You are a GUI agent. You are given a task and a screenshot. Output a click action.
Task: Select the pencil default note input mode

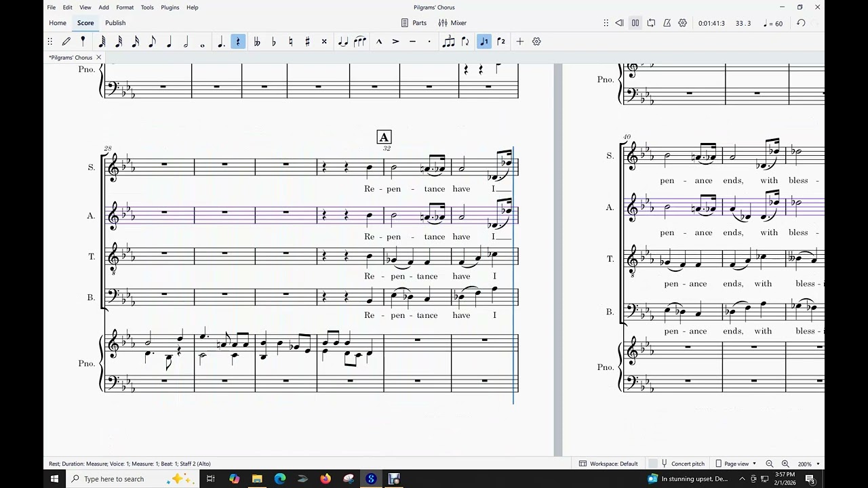pyautogui.click(x=66, y=41)
